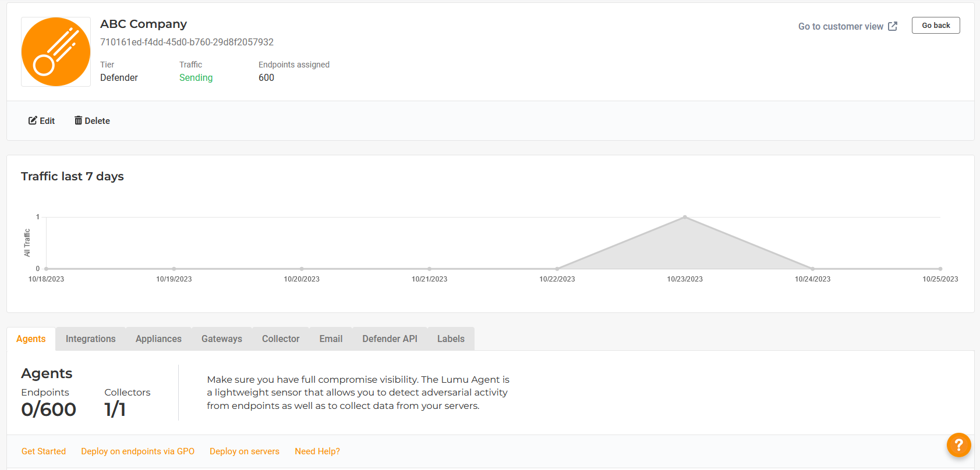
Task: Open the Deploy on servers link
Action: [245, 451]
